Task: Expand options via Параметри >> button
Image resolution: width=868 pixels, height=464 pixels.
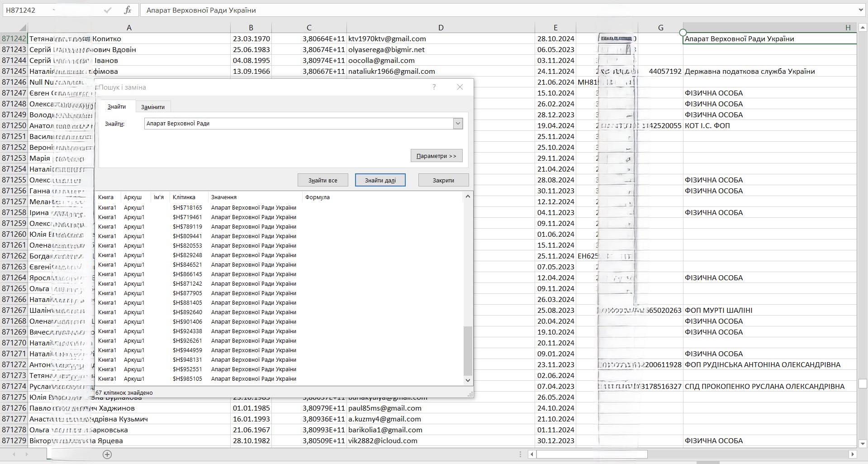Action: pos(436,156)
